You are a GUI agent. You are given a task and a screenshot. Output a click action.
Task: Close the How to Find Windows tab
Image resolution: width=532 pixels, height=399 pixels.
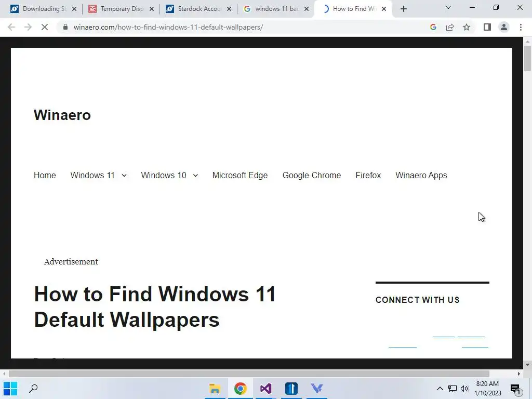point(384,9)
